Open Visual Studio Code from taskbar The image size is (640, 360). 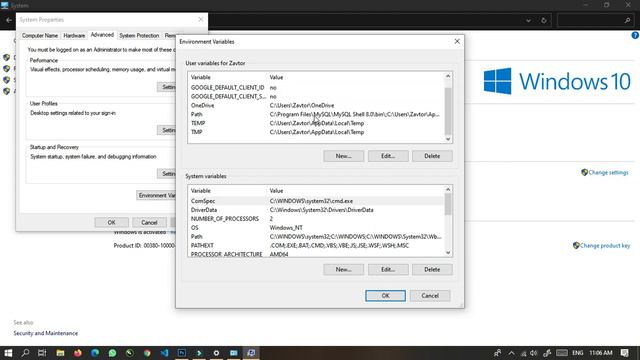164,353
